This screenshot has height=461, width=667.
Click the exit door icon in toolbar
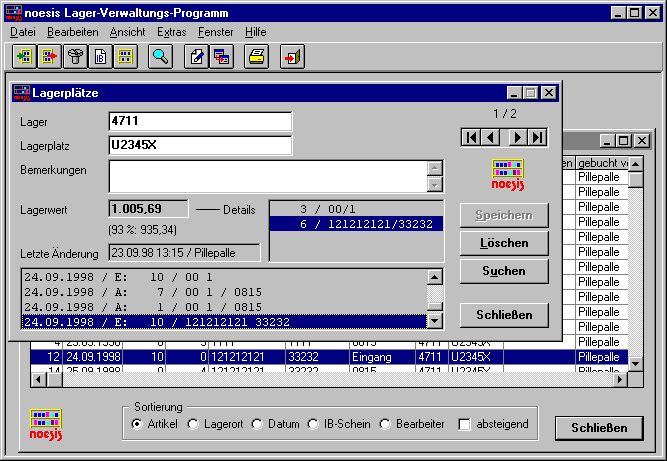(x=293, y=57)
